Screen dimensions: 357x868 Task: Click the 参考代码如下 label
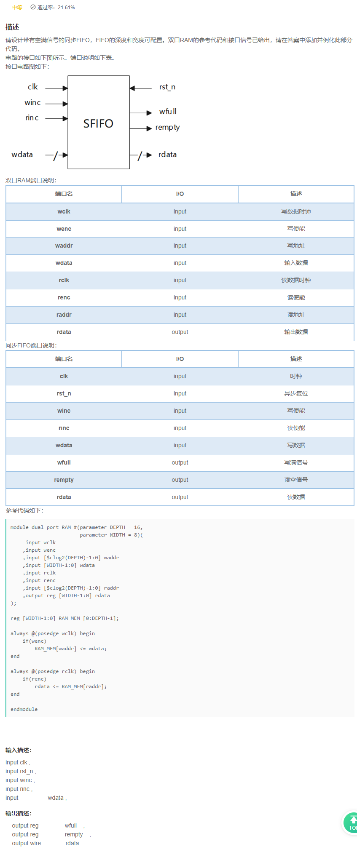[x=24, y=510]
